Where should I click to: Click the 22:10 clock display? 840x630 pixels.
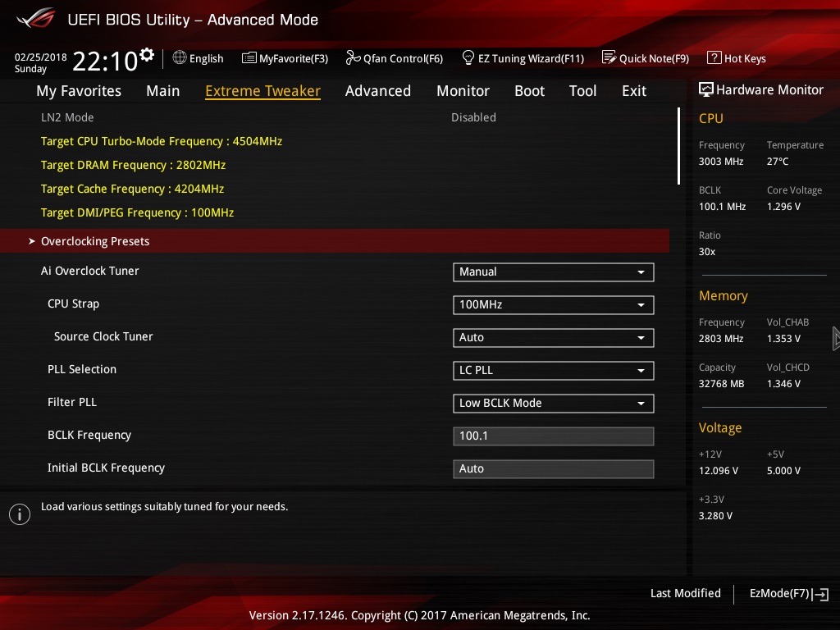105,61
